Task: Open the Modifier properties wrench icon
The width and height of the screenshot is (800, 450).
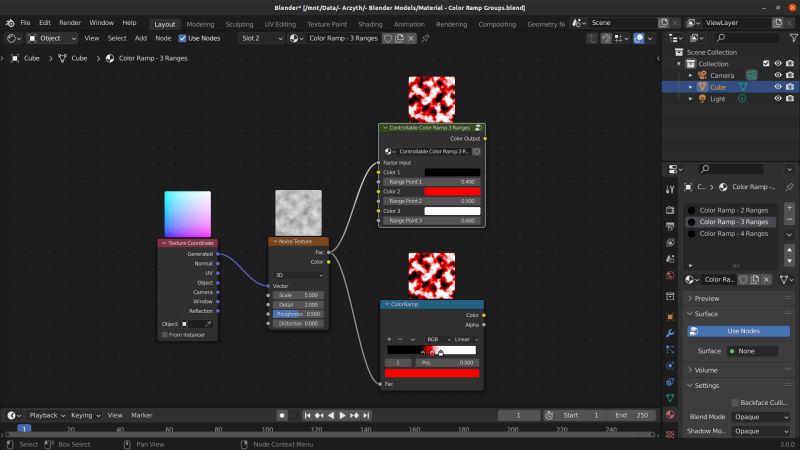Action: point(670,333)
